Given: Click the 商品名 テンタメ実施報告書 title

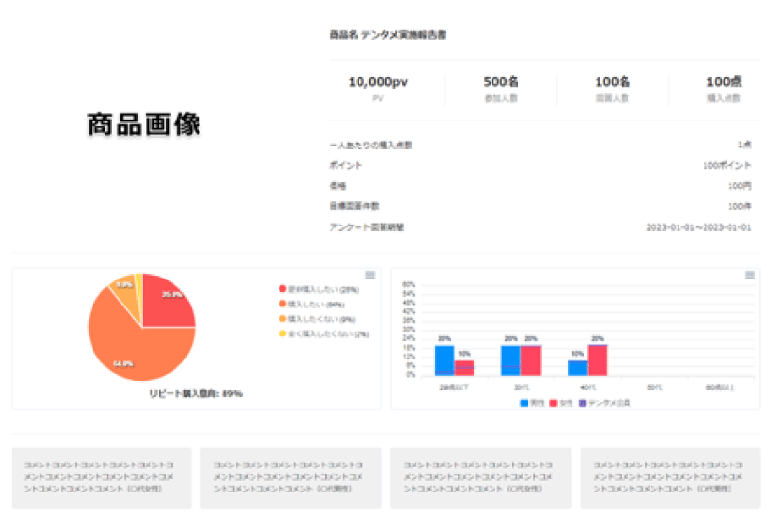Looking at the screenshot, I should tap(387, 35).
